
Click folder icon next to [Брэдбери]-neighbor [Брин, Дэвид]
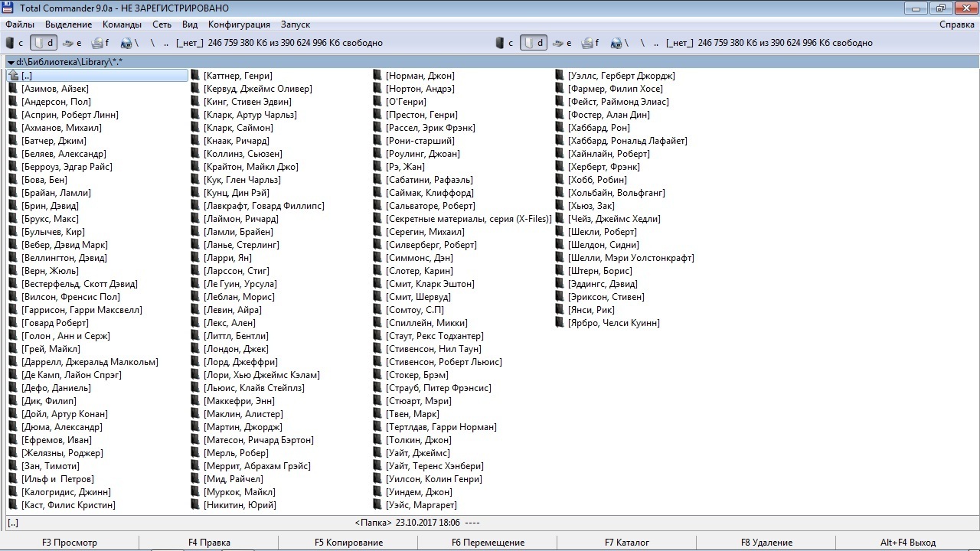coord(13,206)
